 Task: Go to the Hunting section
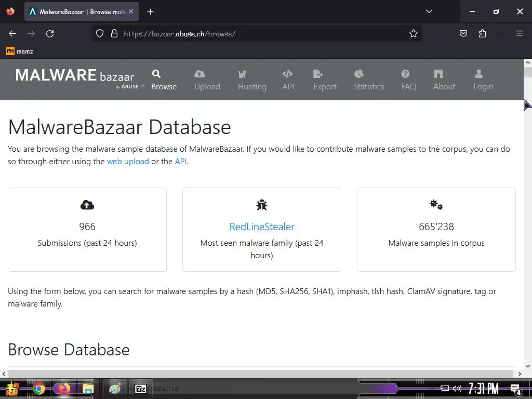[252, 80]
